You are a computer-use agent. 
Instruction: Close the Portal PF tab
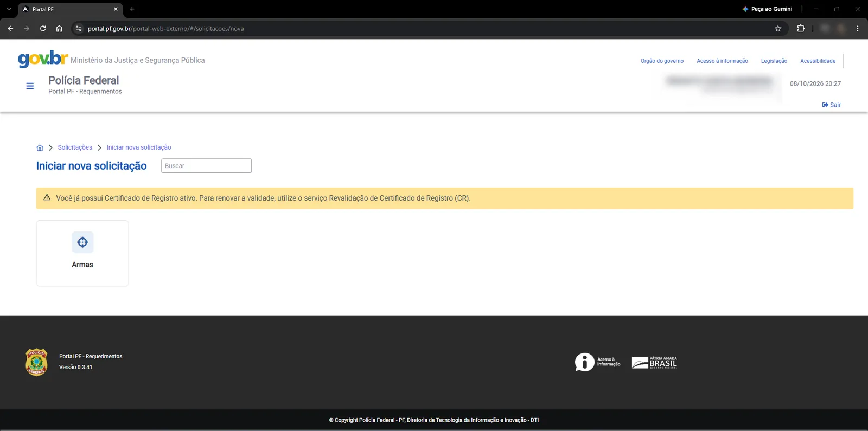point(116,9)
